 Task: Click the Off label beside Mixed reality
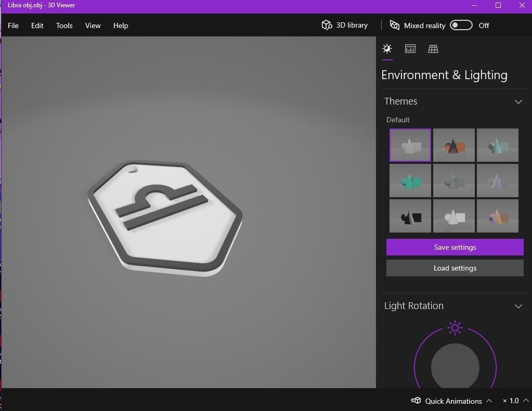[x=484, y=25]
